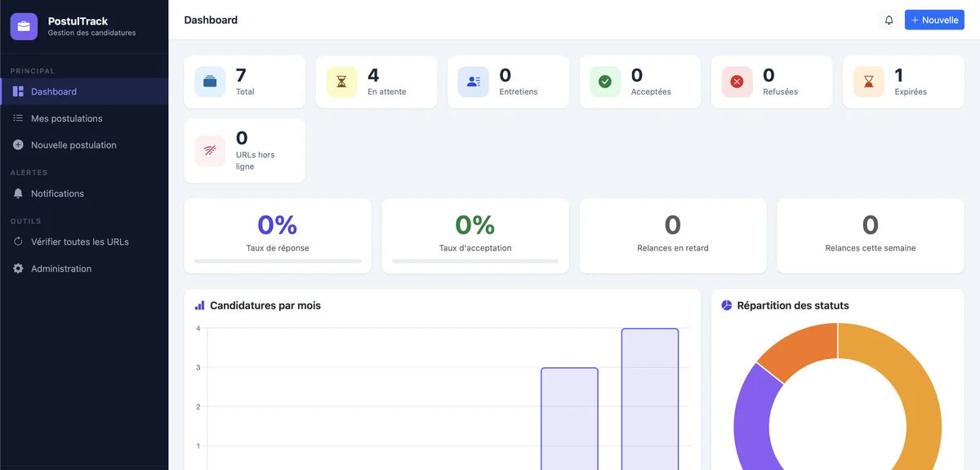Click the blue briefcase icon on Total card
Viewport: 980px width, 470px height.
(210, 82)
